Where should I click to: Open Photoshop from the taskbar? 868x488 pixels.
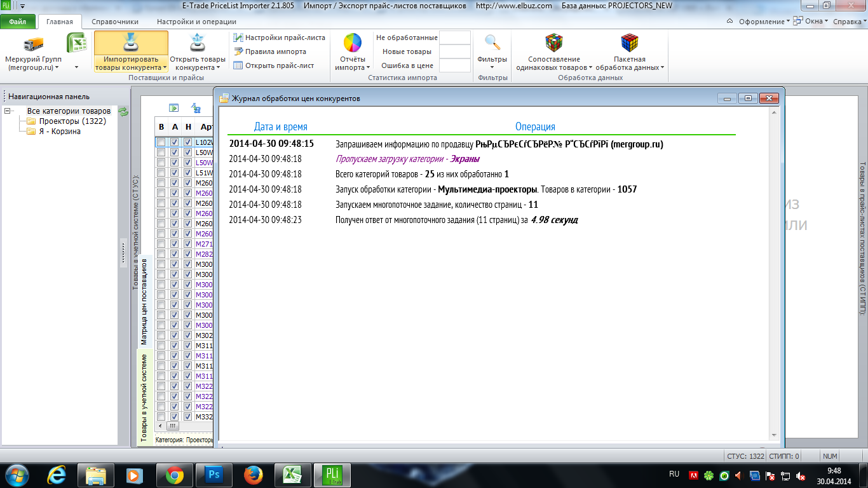tap(214, 475)
